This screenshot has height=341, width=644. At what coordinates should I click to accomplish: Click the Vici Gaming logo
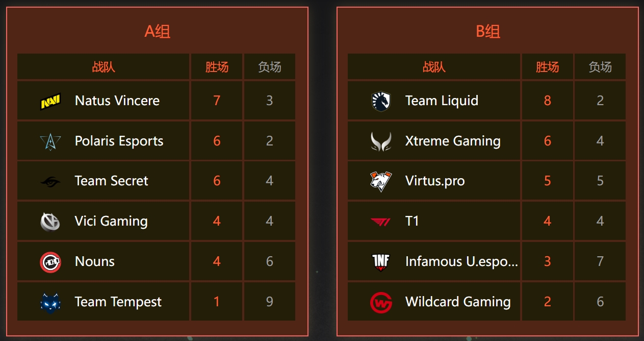(50, 222)
